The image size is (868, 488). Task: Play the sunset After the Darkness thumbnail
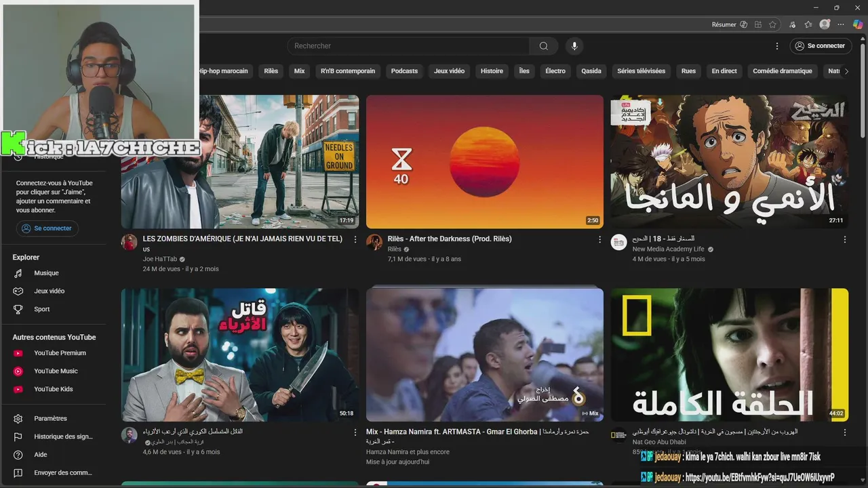click(485, 161)
